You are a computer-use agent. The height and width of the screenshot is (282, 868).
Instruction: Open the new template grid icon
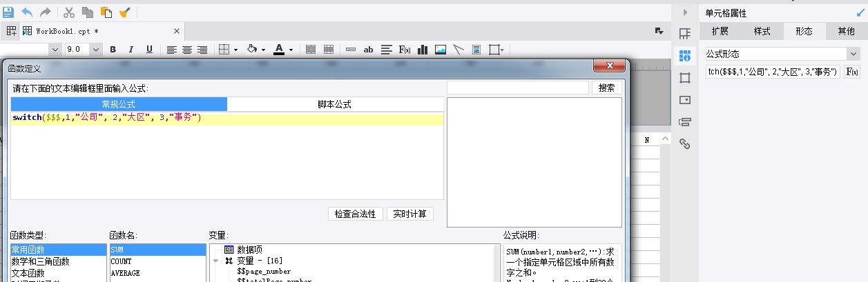coord(12,31)
